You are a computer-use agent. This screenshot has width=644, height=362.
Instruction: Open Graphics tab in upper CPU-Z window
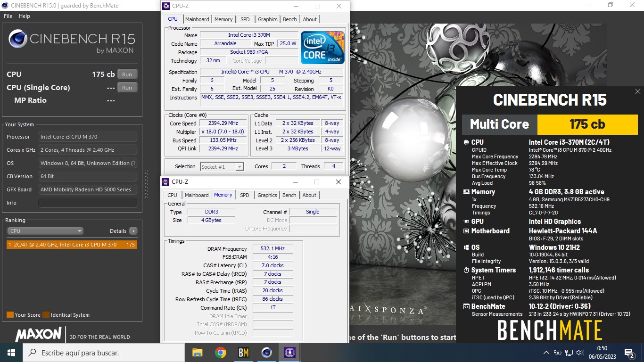268,19
